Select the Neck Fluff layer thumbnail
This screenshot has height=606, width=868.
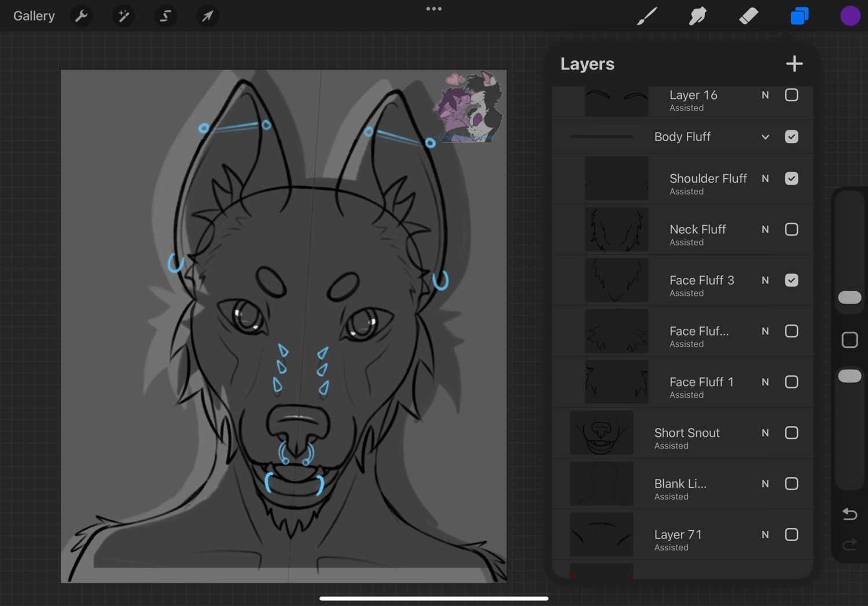point(617,229)
